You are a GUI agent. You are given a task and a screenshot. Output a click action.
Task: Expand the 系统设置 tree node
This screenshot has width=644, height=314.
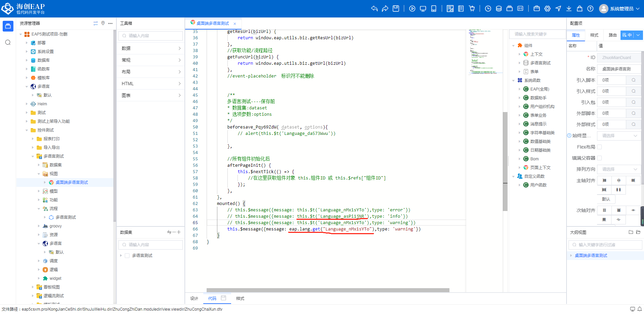point(27,52)
